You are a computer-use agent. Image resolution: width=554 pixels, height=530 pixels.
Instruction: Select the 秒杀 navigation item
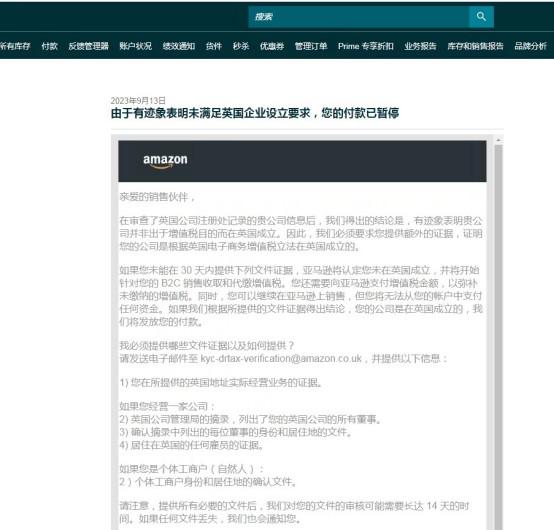(241, 46)
